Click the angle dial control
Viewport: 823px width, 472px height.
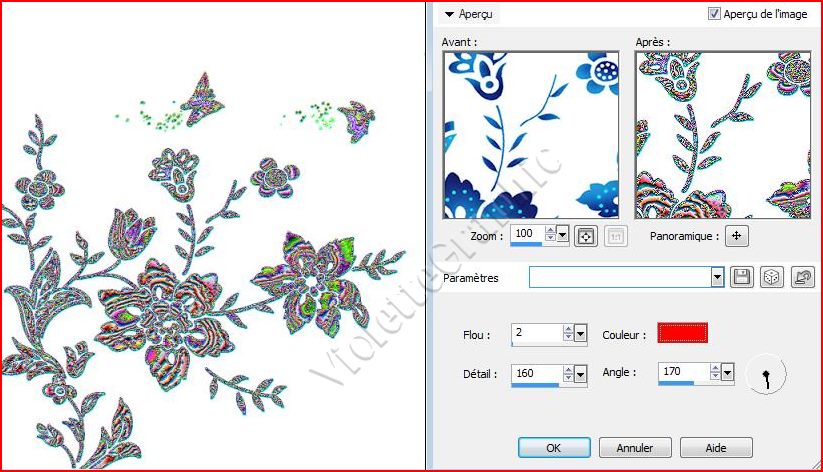(x=766, y=374)
